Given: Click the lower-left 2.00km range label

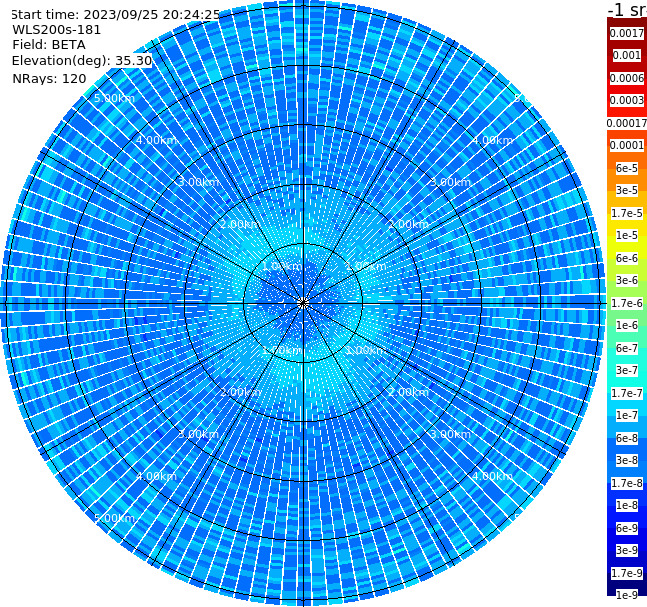Looking at the screenshot, I should (x=241, y=392).
